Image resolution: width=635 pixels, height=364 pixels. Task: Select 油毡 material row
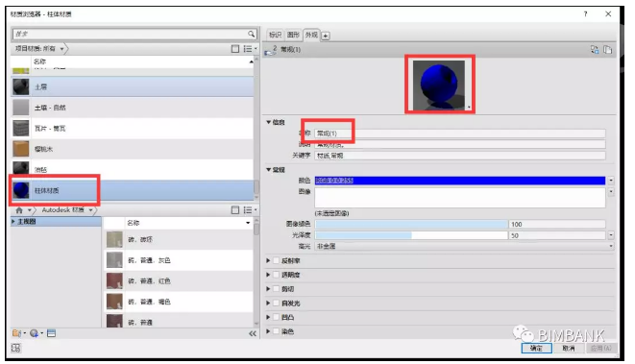tap(132, 169)
